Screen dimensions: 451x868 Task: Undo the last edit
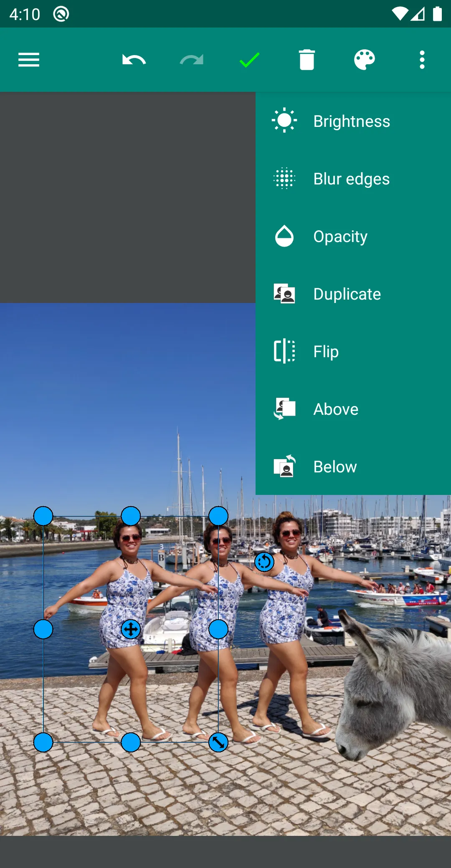(x=134, y=60)
